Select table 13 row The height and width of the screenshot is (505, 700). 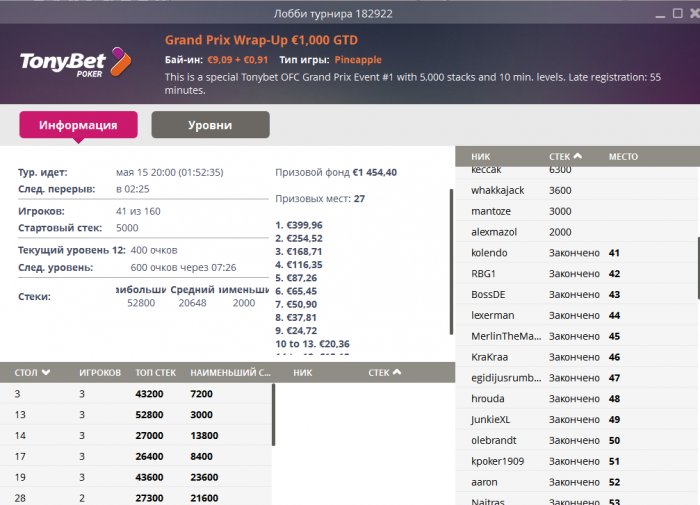[x=136, y=414]
